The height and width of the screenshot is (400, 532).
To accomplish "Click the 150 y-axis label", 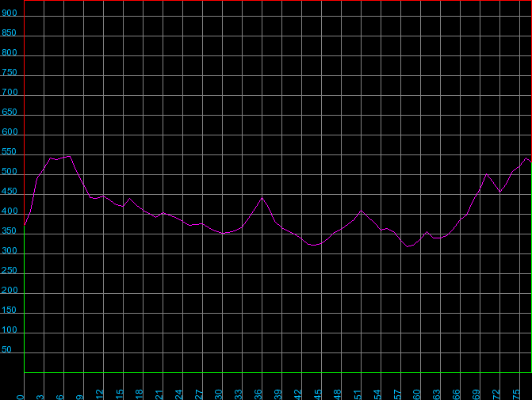I will [10, 310].
